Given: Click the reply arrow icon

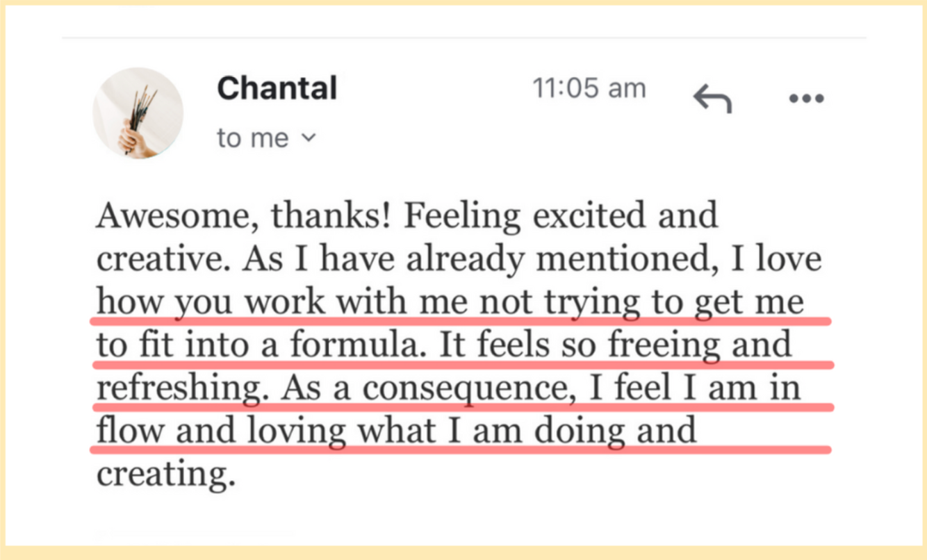Looking at the screenshot, I should pyautogui.click(x=712, y=99).
